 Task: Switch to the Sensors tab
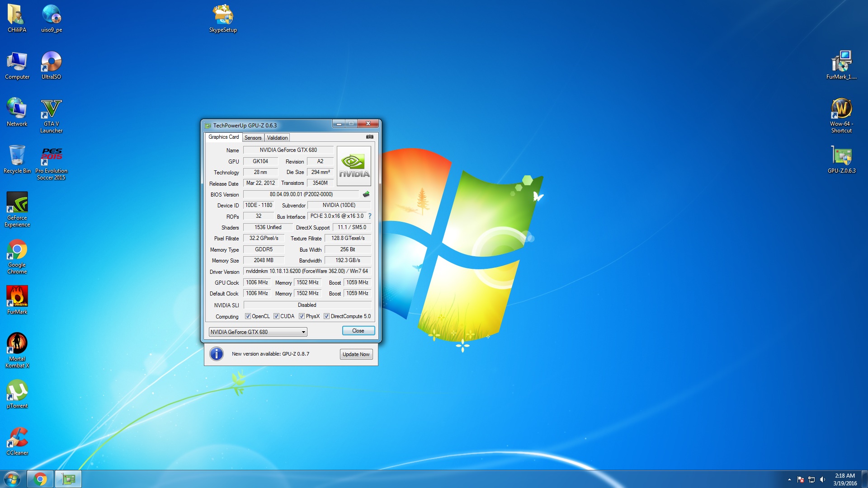(253, 138)
